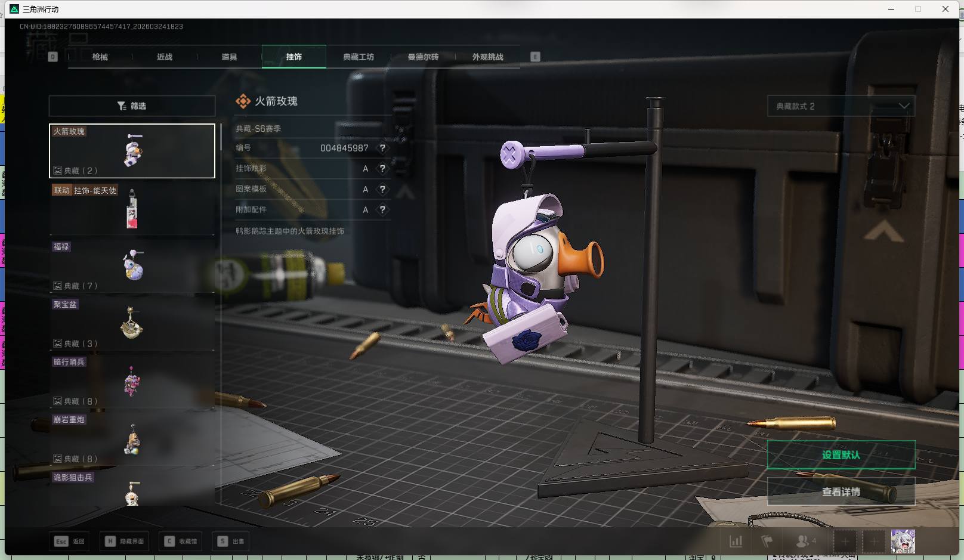
Task: Click the help icon beside 挂饰炫彩
Action: coord(382,169)
